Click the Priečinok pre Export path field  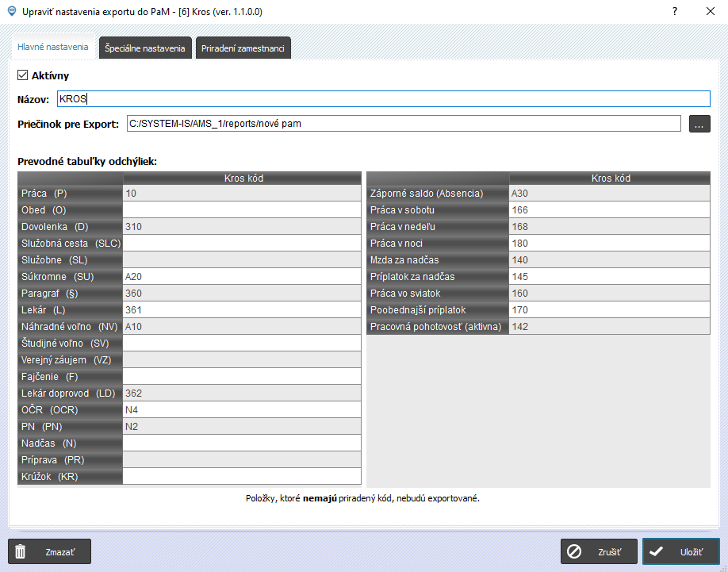(x=404, y=124)
